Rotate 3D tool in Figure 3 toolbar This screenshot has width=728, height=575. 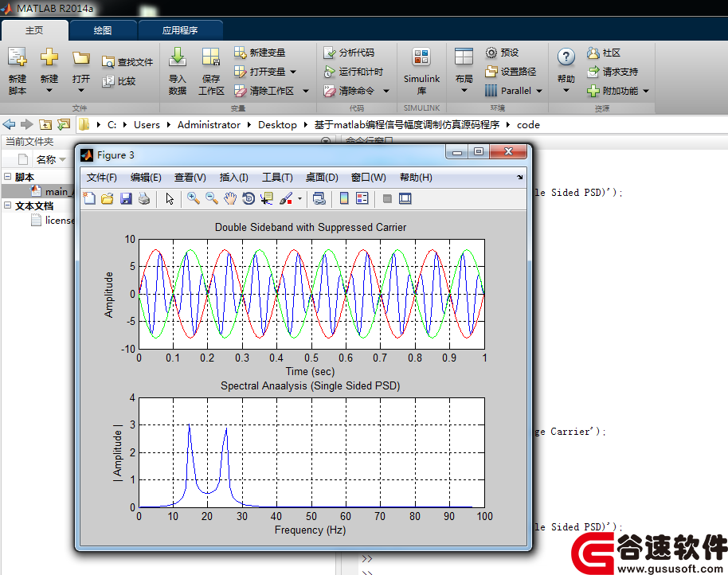click(x=249, y=198)
